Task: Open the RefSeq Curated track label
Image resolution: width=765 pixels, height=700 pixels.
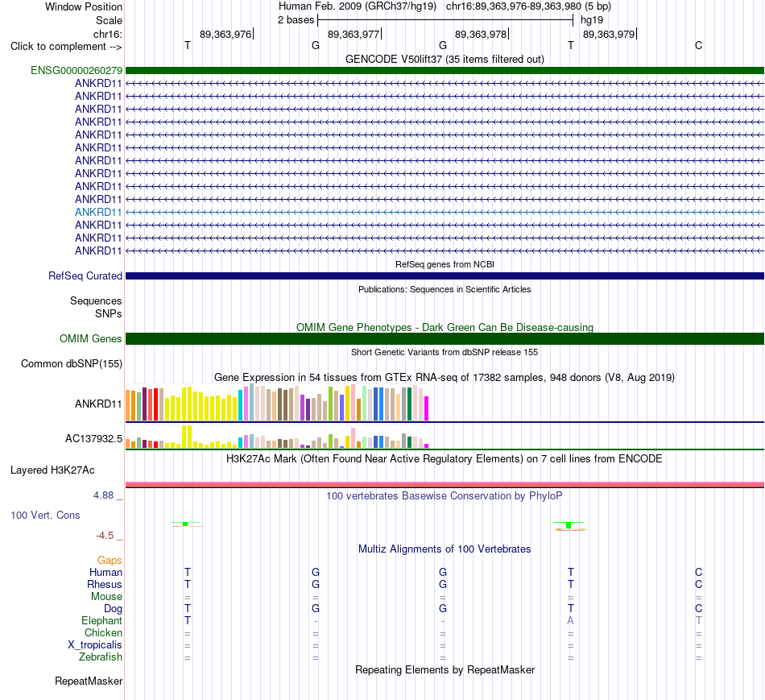Action: 85,275
